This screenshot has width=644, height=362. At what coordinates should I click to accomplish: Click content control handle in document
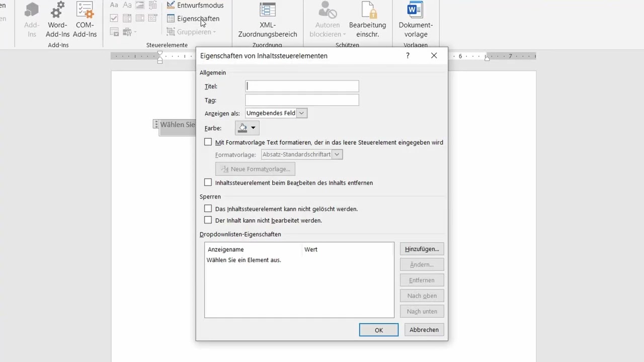156,124
